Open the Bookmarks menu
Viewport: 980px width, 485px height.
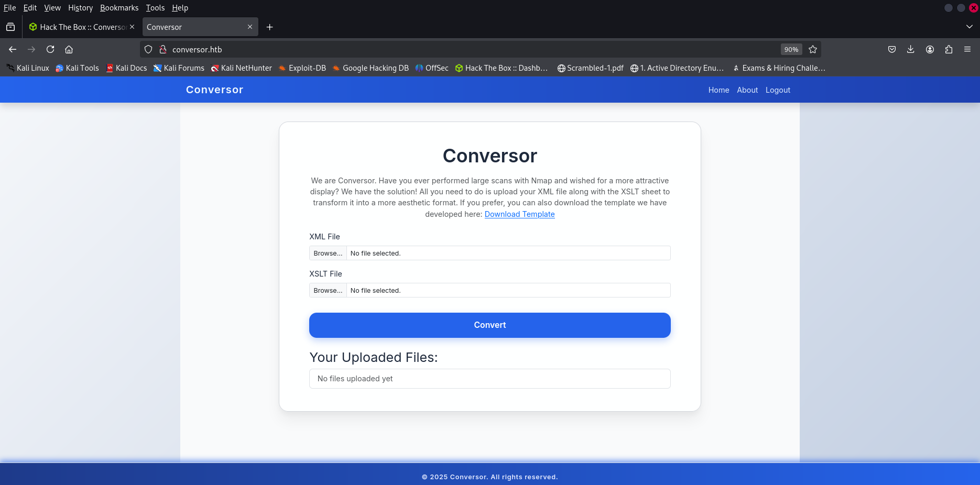(x=119, y=8)
